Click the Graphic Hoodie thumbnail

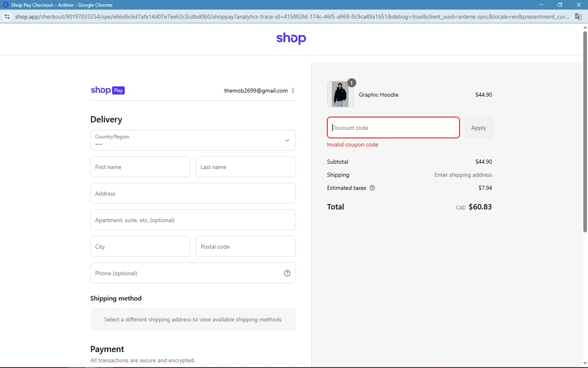click(x=340, y=94)
